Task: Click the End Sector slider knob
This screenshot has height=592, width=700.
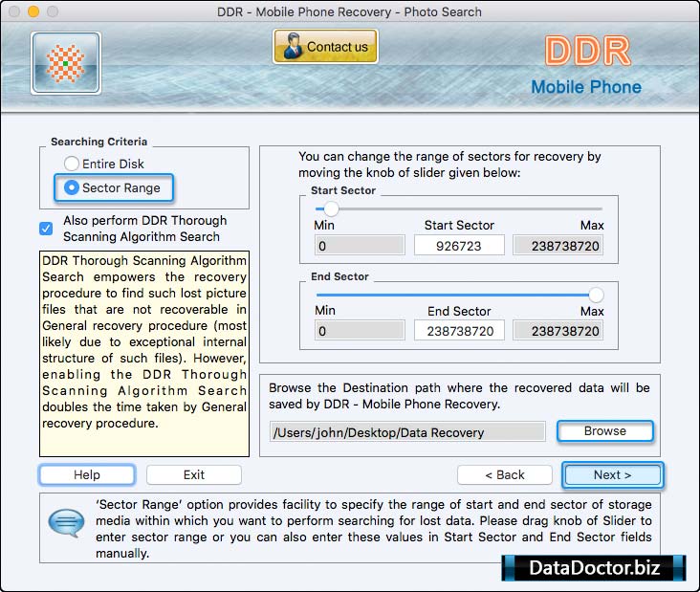Action: click(x=596, y=295)
